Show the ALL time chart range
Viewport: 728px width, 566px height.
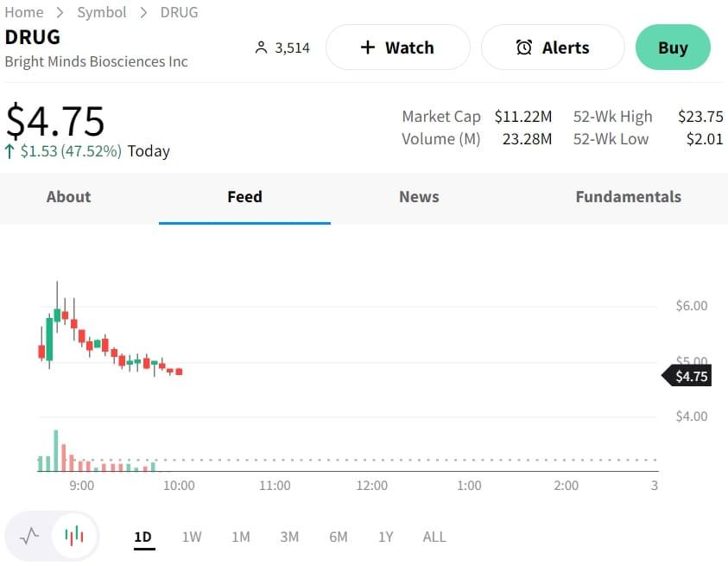(x=434, y=537)
